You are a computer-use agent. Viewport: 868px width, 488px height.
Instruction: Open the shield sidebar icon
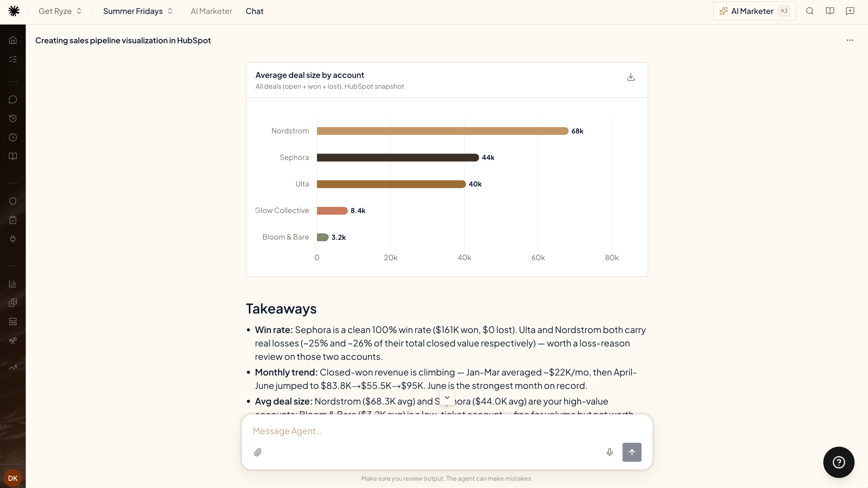point(13,201)
